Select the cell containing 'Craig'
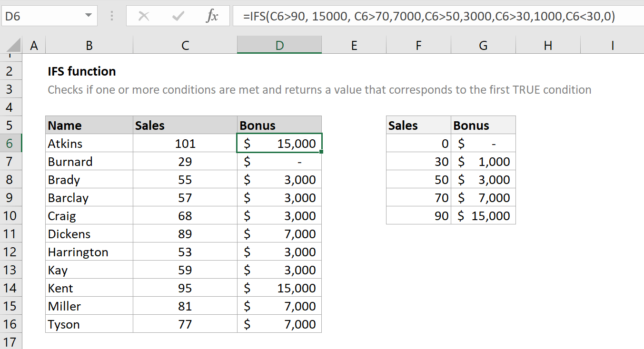 click(x=89, y=216)
